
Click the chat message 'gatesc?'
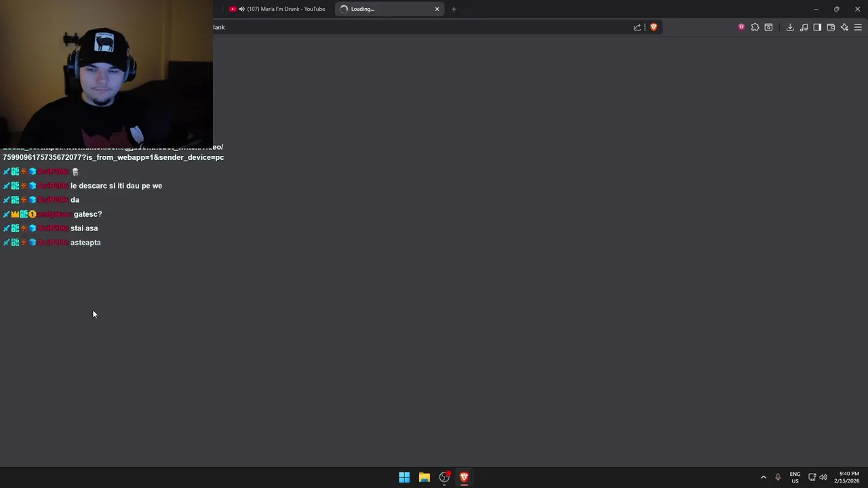click(x=88, y=214)
